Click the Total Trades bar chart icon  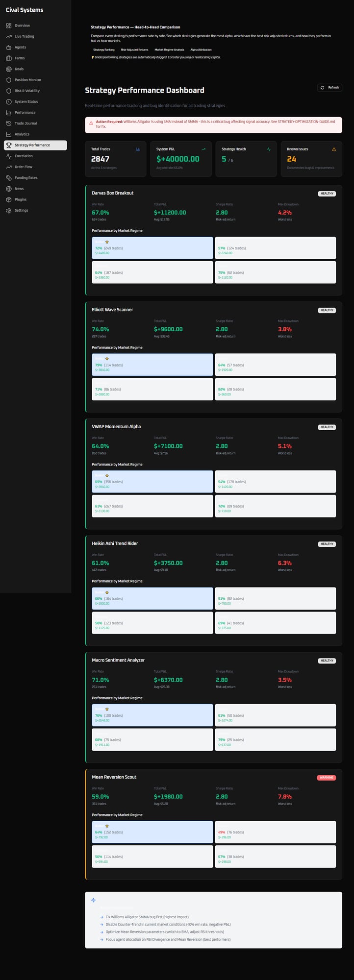tap(138, 149)
